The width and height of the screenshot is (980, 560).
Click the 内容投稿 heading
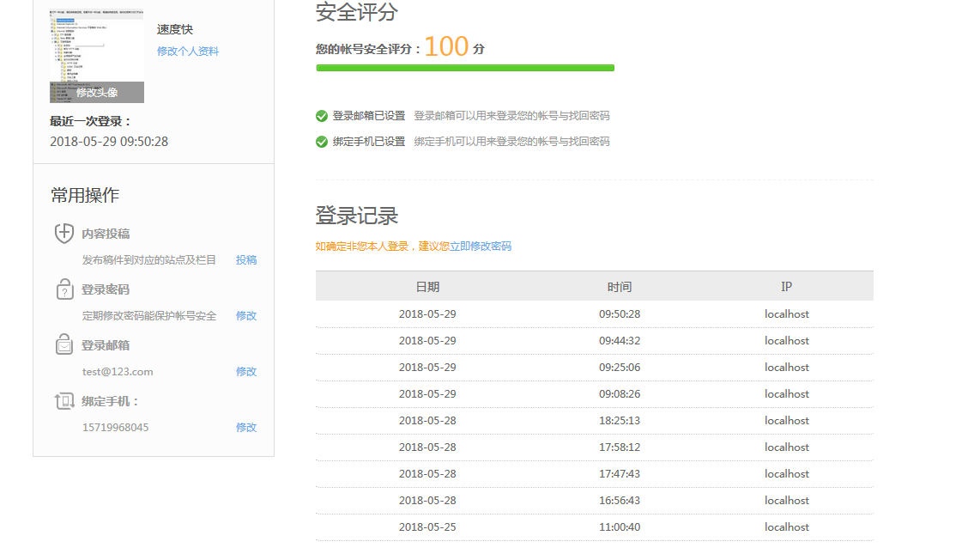106,234
